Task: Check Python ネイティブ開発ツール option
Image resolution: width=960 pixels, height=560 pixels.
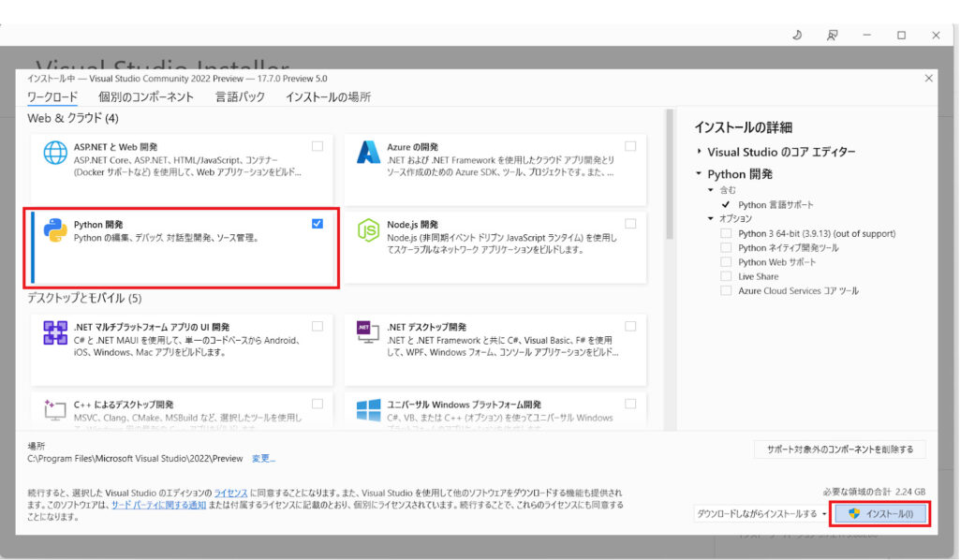Action: point(726,247)
